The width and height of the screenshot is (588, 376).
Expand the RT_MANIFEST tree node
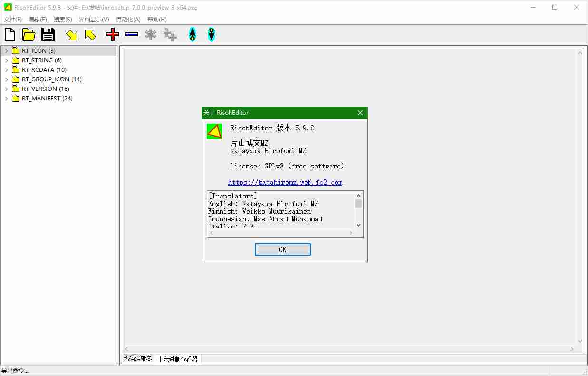(x=6, y=99)
